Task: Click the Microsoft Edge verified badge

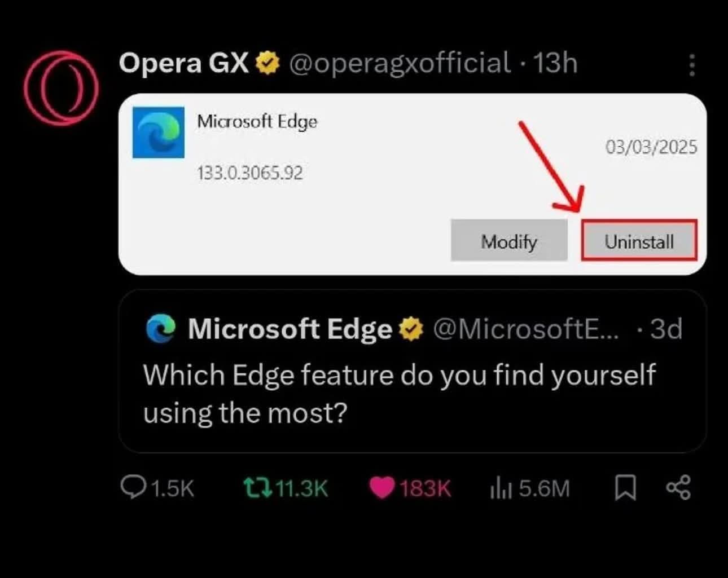Action: pyautogui.click(x=411, y=329)
